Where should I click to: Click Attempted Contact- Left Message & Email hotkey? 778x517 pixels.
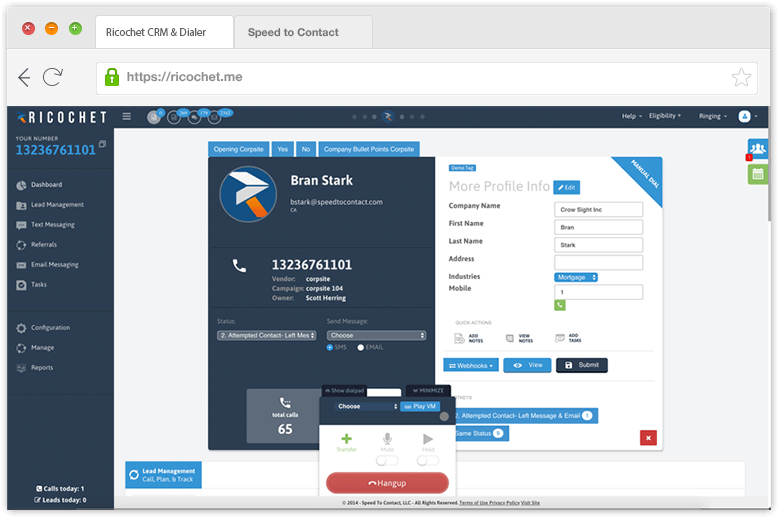tap(525, 416)
